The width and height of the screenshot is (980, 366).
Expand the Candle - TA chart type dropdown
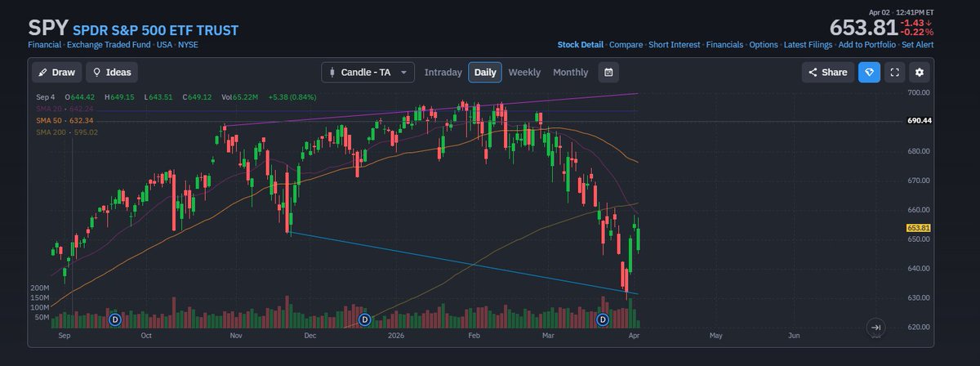368,72
